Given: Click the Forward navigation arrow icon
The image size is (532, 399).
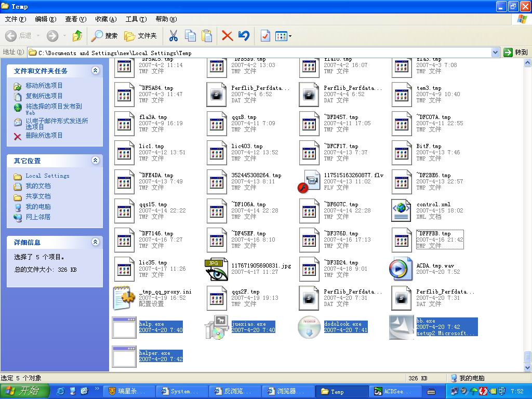Looking at the screenshot, I should point(52,36).
